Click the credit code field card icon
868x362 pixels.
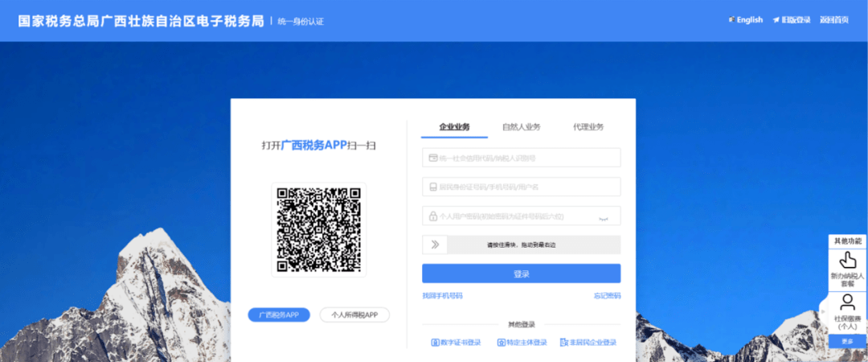(x=434, y=158)
